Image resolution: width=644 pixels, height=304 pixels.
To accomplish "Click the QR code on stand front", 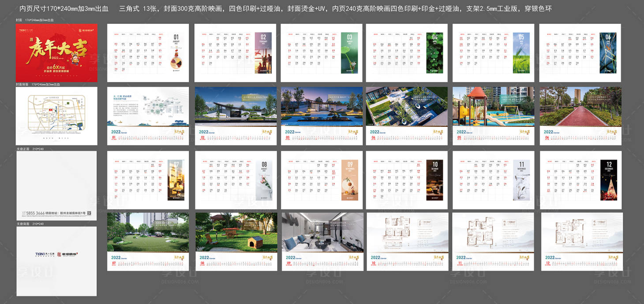I will (89, 214).
